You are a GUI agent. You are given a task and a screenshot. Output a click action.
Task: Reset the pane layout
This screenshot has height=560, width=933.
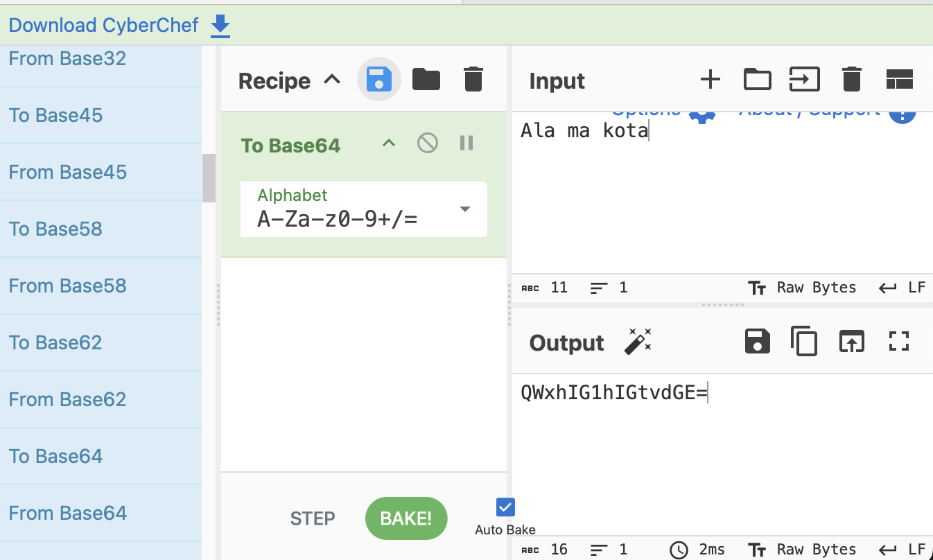[x=899, y=80]
